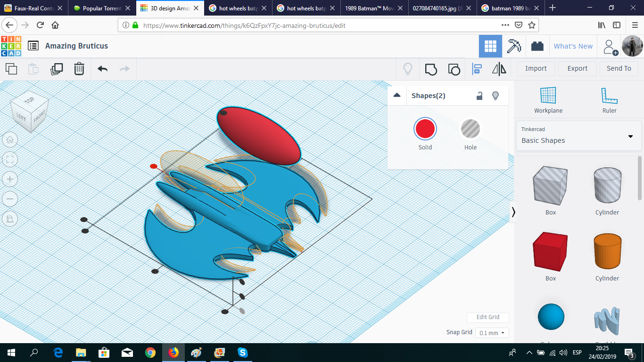Select the red Solid color swatch
This screenshot has width=644, height=362.
pos(425,129)
